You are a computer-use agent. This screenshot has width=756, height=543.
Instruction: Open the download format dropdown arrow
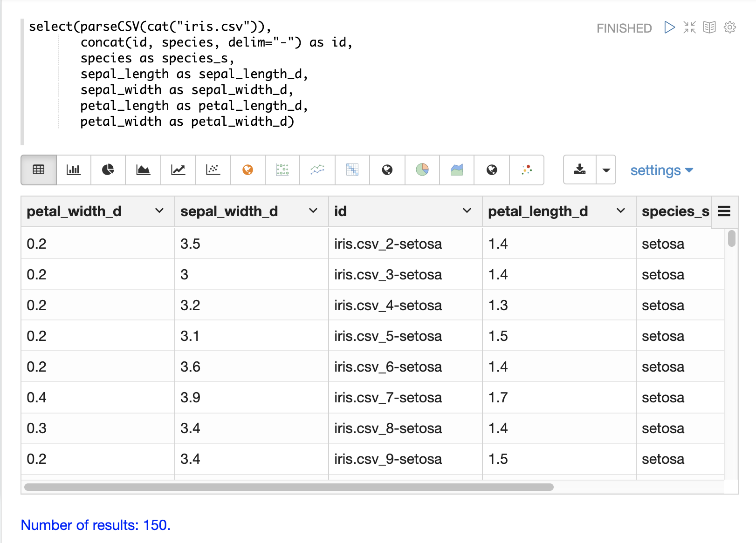[x=606, y=170]
